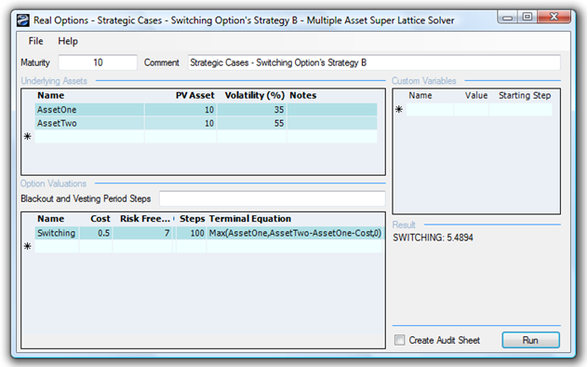Image resolution: width=588 pixels, height=367 pixels.
Task: Click the Underlying Assets Name column header
Action: click(x=51, y=95)
